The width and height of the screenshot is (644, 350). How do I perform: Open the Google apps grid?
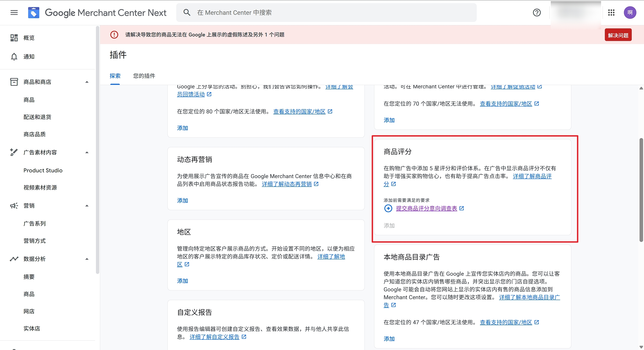[611, 13]
